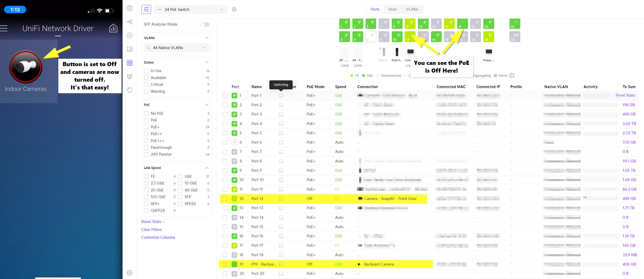644x279 pixels.
Task: Click the PoE bolt icon for Port 6 row
Action: (x=234, y=142)
